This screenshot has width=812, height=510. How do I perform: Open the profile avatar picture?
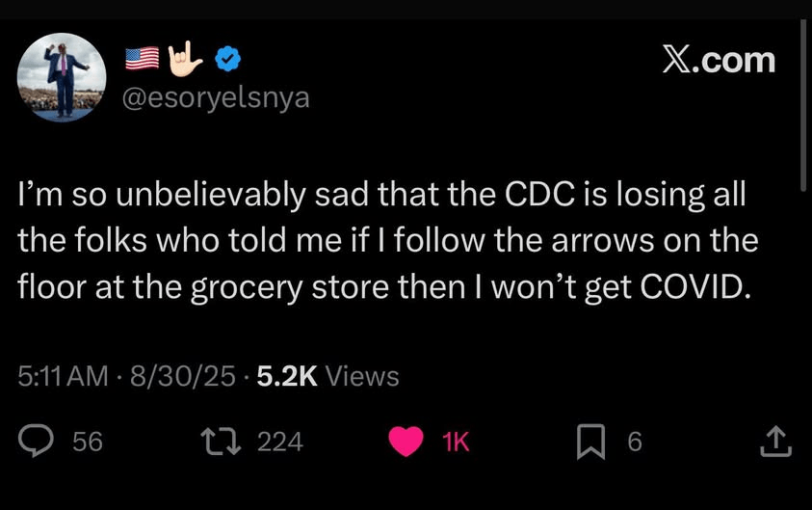62,77
